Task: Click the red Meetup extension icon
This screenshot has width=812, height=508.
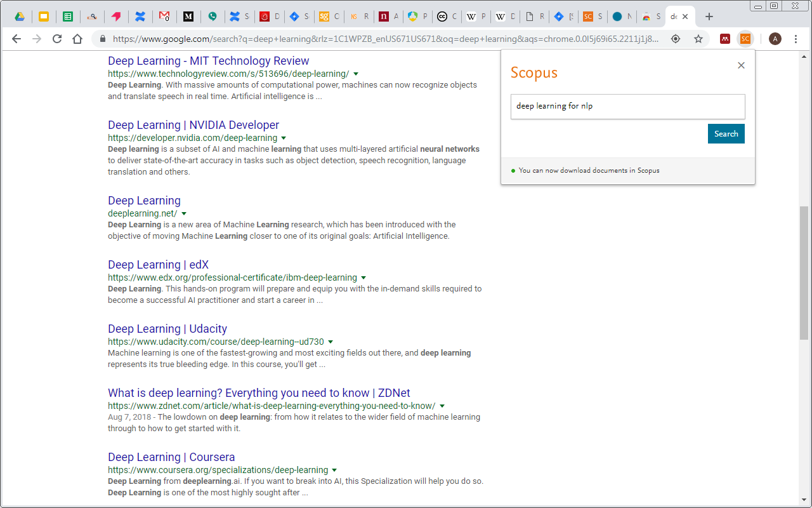Action: tap(724, 39)
